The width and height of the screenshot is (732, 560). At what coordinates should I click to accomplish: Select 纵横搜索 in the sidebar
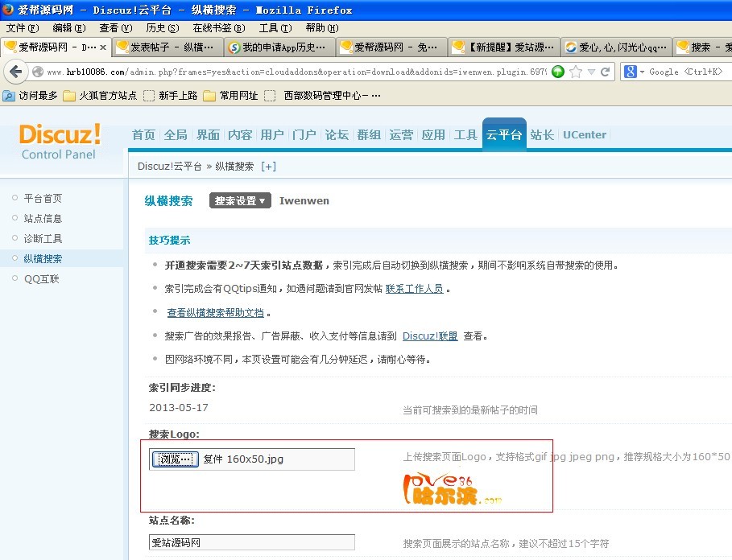43,259
